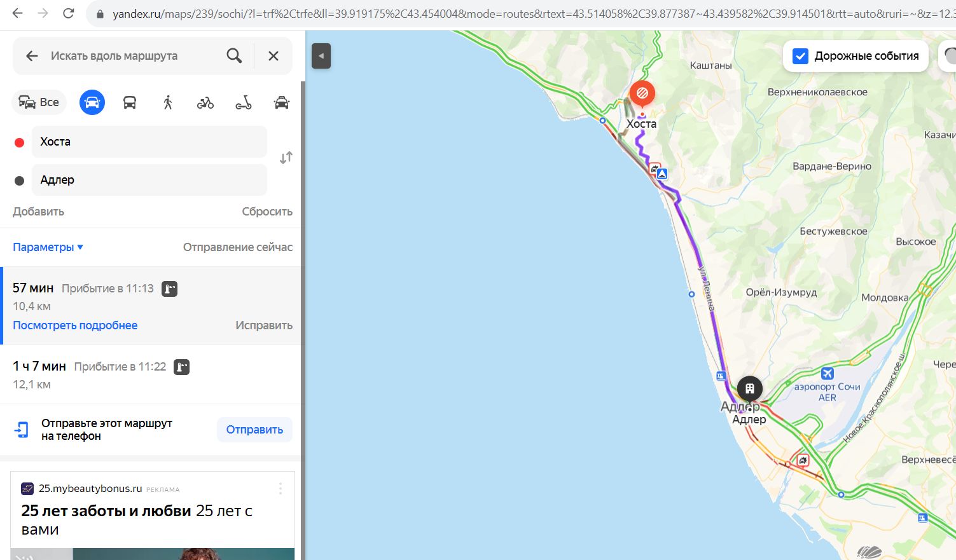Click the Хоста start point field
The width and height of the screenshot is (956, 560).
click(x=149, y=142)
